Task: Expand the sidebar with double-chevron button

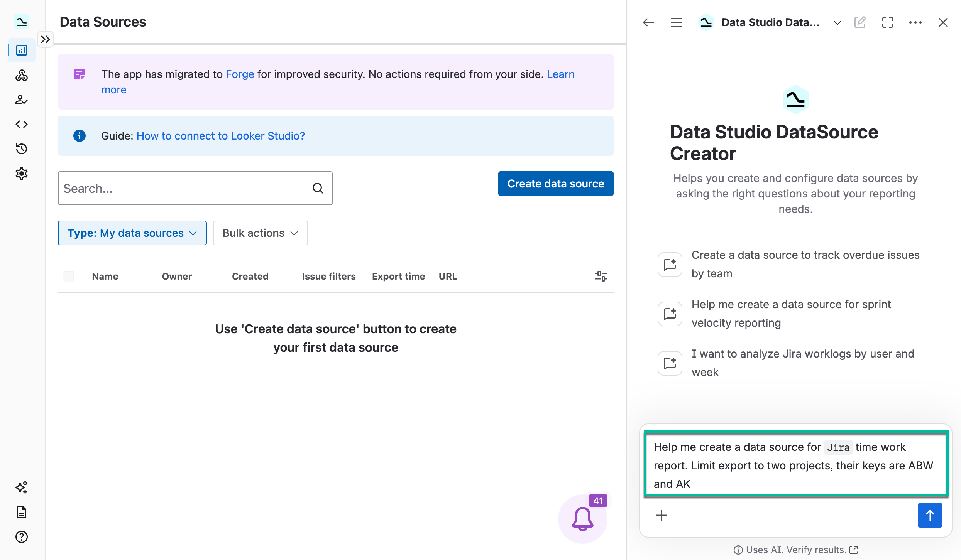Action: click(46, 39)
